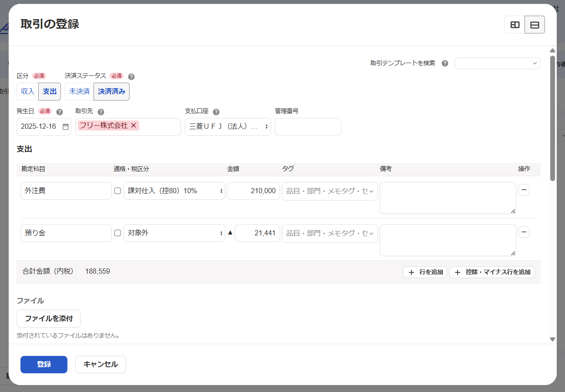Click the 添付されているファイルはありません text
Screen dimensions: 565x392
68,335
